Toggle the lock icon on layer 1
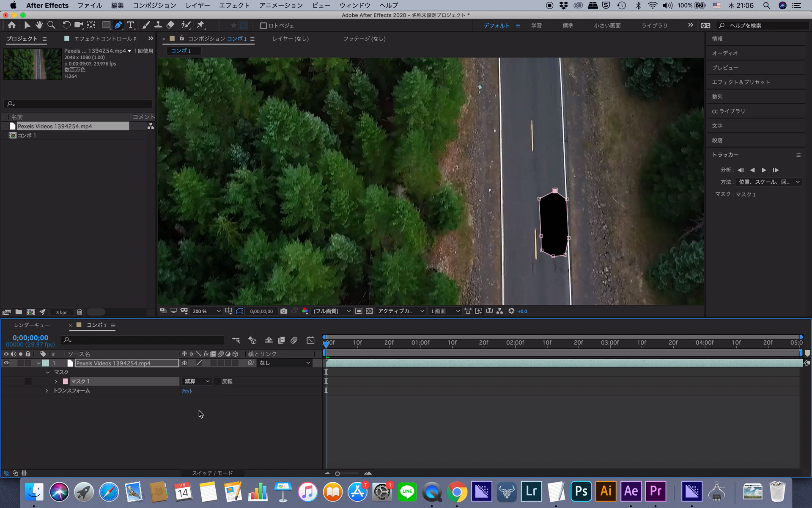 click(x=27, y=363)
